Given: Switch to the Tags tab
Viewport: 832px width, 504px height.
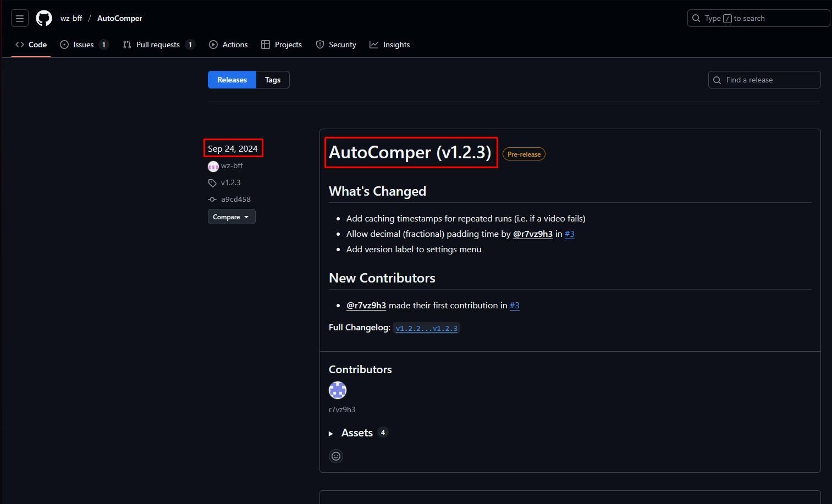Looking at the screenshot, I should (x=273, y=80).
